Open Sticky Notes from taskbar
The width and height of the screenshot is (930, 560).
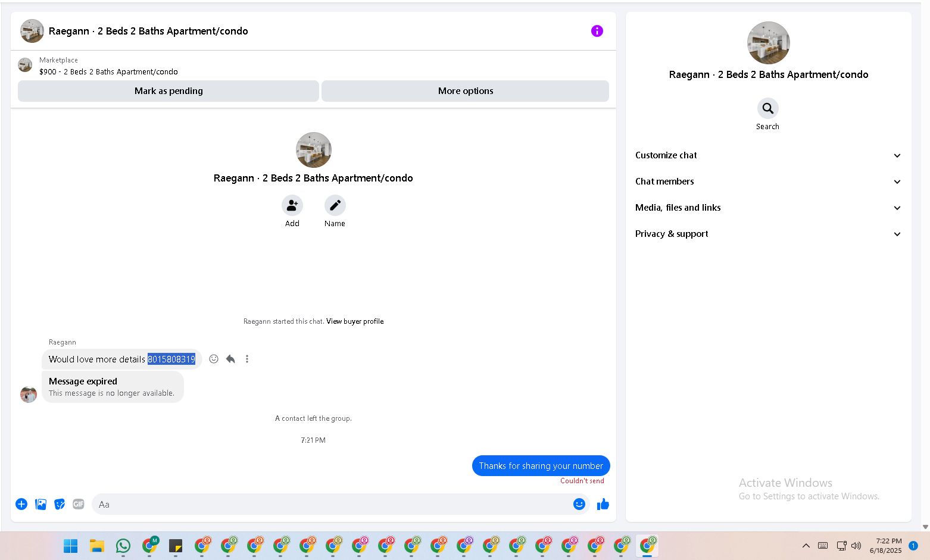tap(176, 546)
